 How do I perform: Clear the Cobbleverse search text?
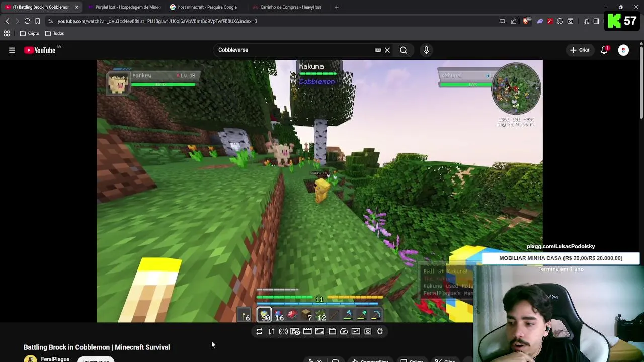[387, 50]
